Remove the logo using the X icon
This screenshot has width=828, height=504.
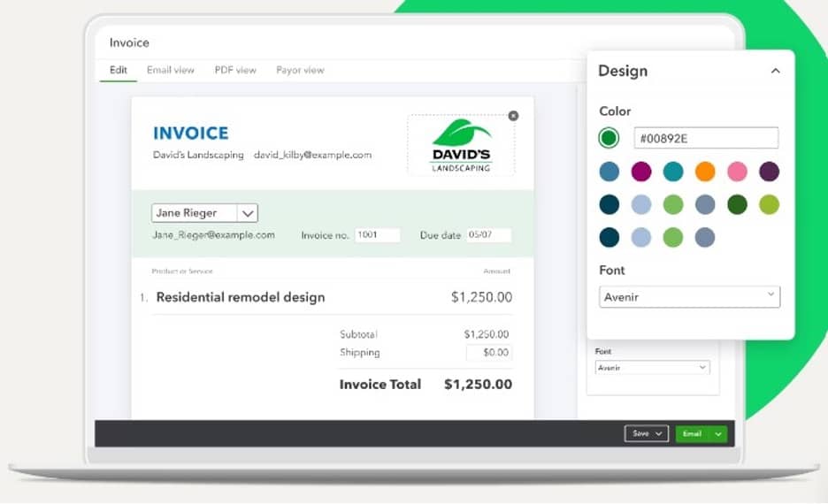pyautogui.click(x=513, y=116)
